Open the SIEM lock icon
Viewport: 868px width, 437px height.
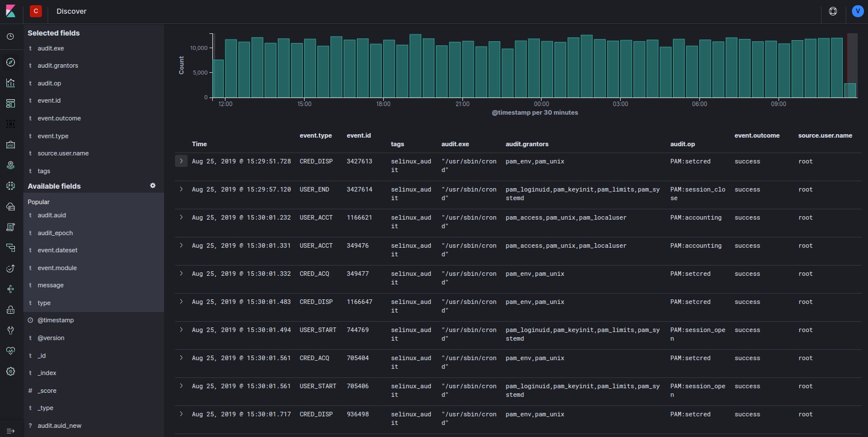(x=10, y=310)
